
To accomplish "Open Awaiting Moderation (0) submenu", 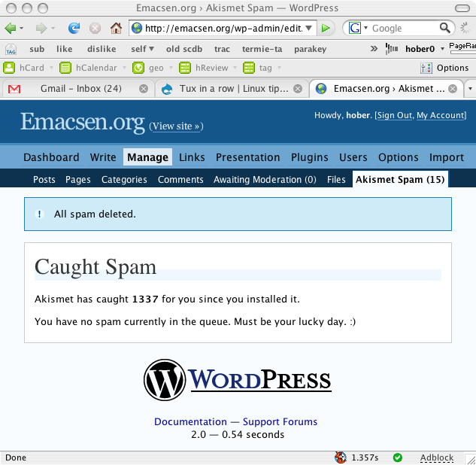I will point(265,180).
